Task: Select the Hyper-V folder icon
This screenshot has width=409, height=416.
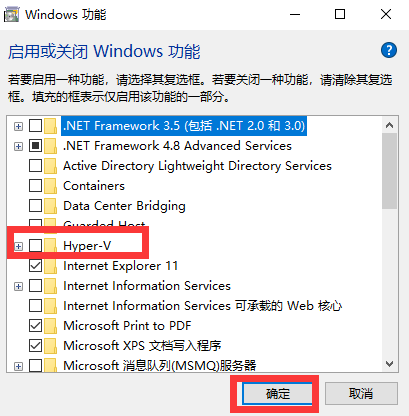Action: (x=51, y=246)
